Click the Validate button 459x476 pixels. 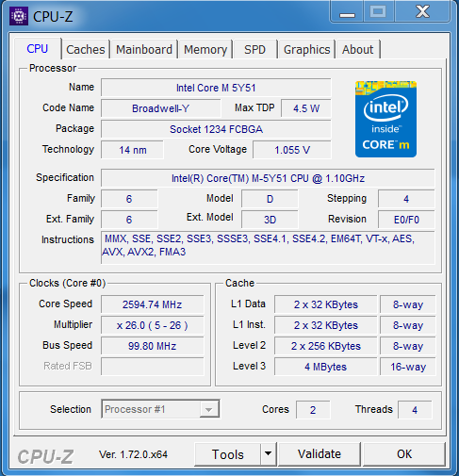tap(320, 454)
